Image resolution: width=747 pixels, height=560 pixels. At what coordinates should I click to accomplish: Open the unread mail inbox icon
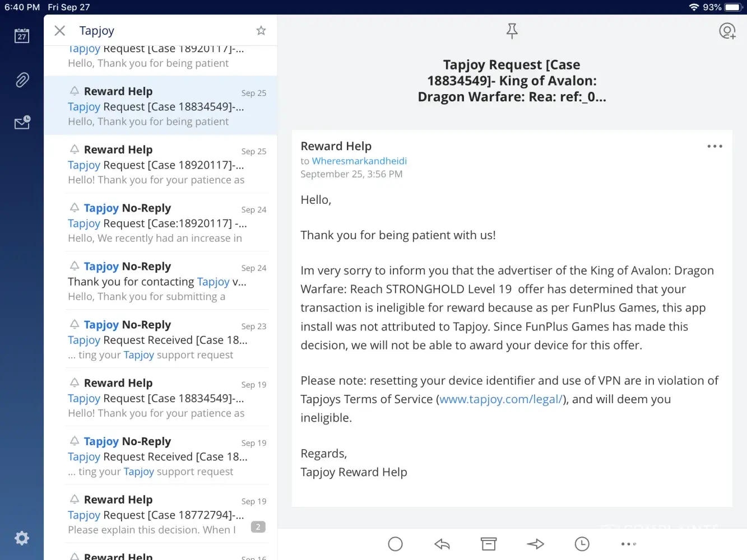click(22, 123)
